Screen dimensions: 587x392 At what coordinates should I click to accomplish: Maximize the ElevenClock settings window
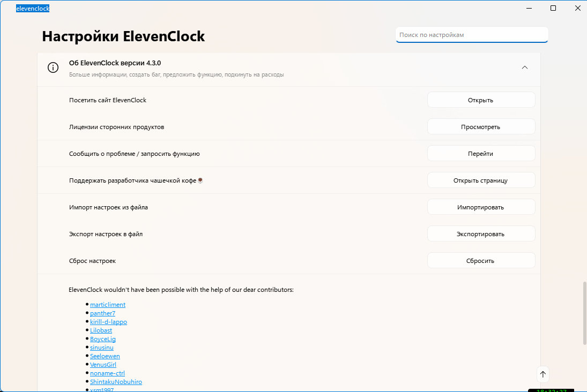553,8
